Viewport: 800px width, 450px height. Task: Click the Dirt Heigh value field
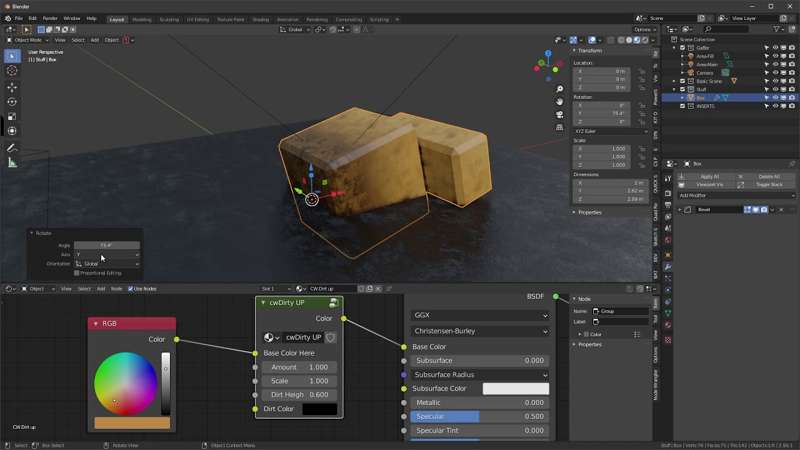(299, 395)
